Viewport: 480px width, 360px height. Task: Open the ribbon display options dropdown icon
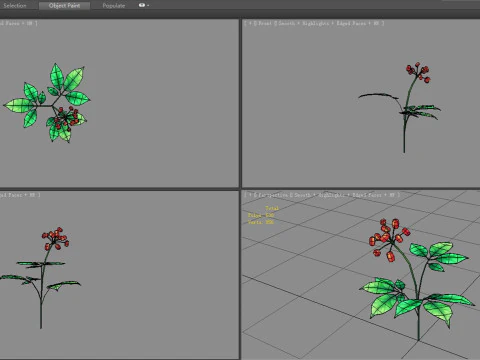click(143, 5)
